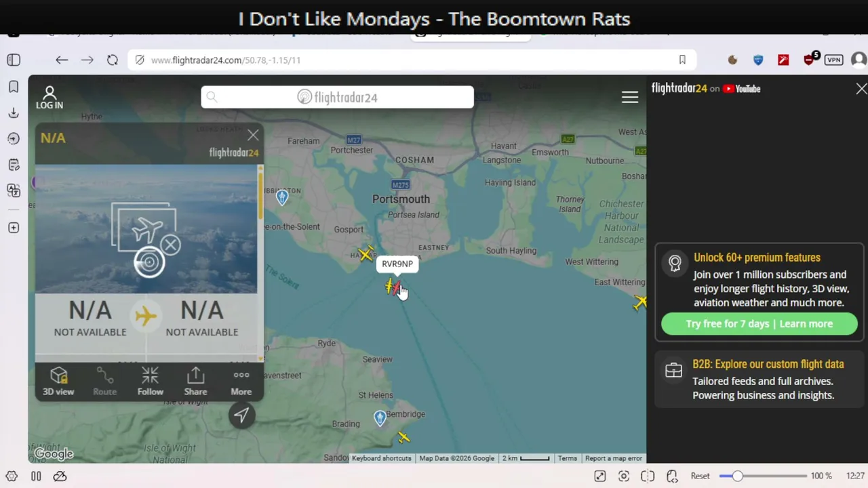Open the notes icon in the sidebar
868x488 pixels.
[14, 165]
